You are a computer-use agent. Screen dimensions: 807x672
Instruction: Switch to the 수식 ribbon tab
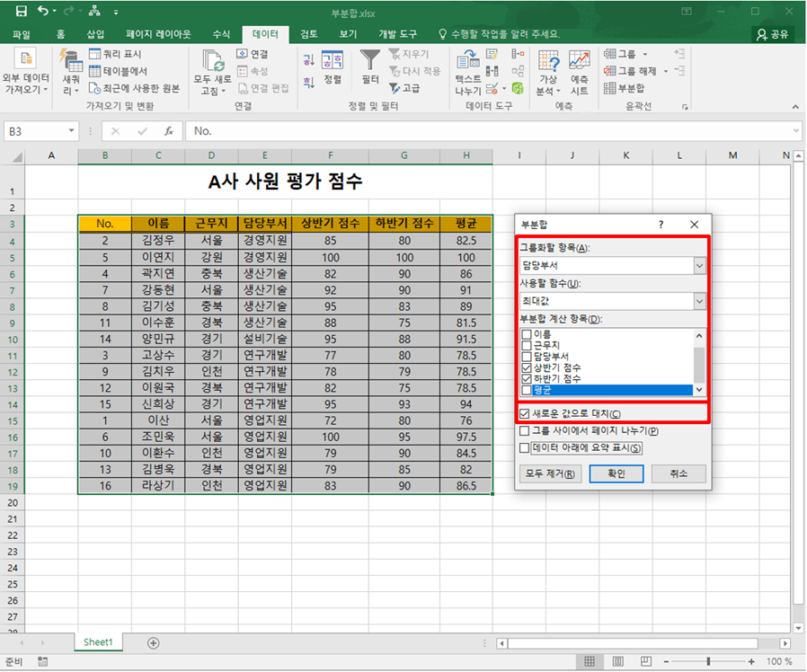click(221, 34)
